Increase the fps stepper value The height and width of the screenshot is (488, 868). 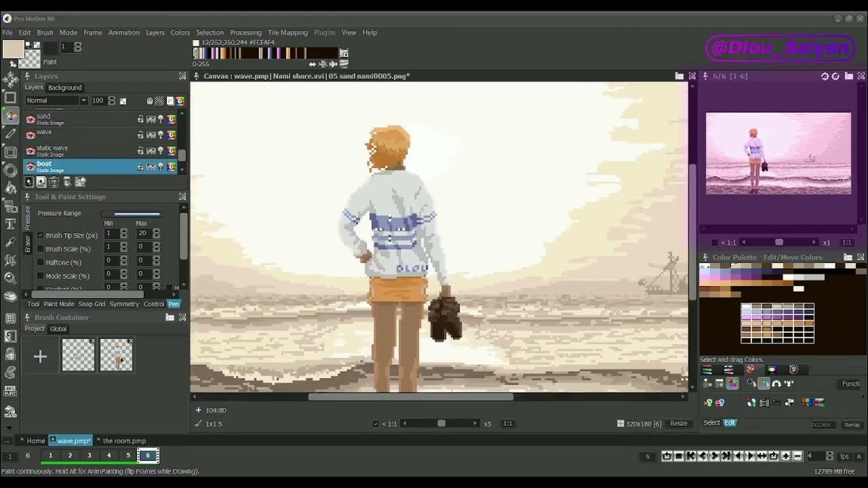pyautogui.click(x=830, y=454)
